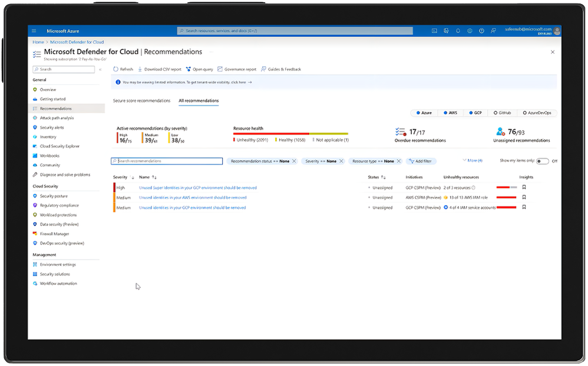Click the Attack path analysis icon
The width and height of the screenshot is (588, 366).
point(35,118)
